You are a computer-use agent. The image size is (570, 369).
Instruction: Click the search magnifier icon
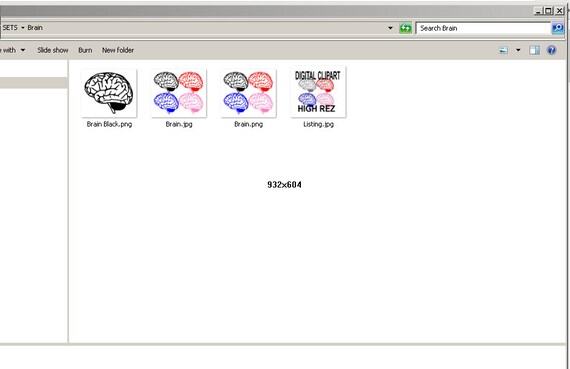tap(557, 28)
